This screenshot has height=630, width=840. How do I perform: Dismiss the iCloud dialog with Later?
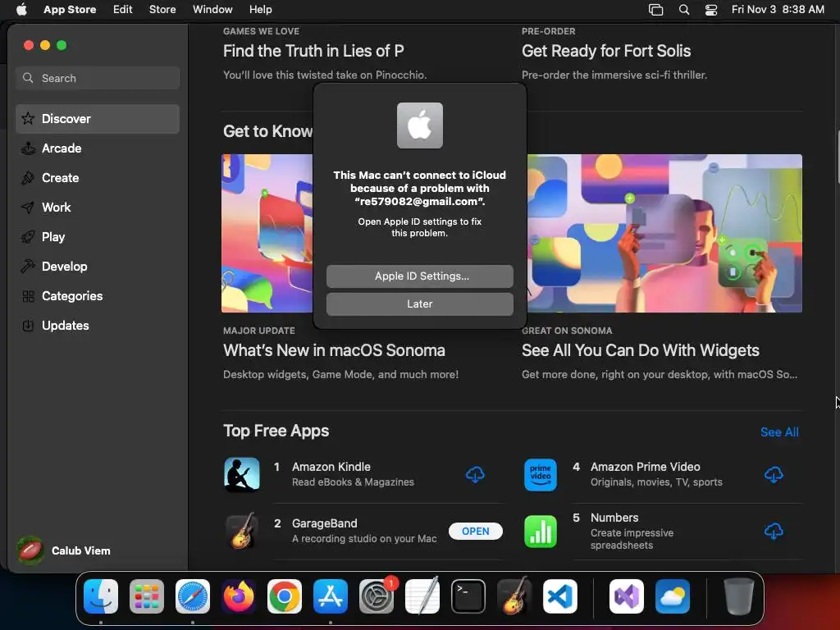tap(419, 304)
